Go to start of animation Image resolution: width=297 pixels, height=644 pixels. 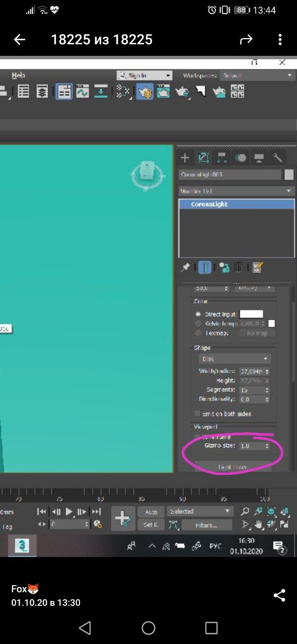[x=42, y=512]
